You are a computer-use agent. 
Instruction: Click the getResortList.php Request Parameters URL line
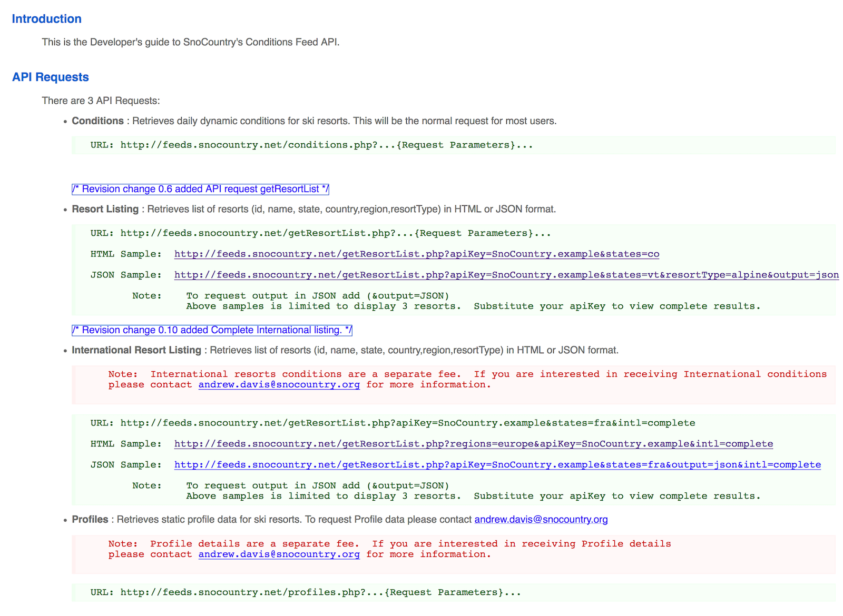tap(320, 233)
